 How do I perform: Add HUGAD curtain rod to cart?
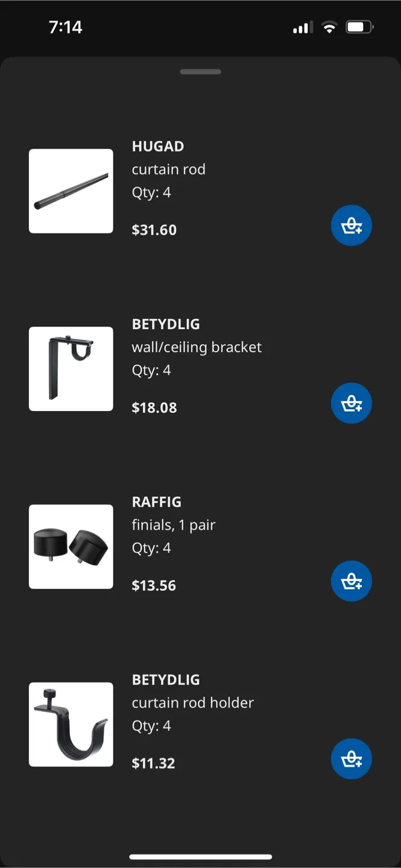[x=352, y=226]
